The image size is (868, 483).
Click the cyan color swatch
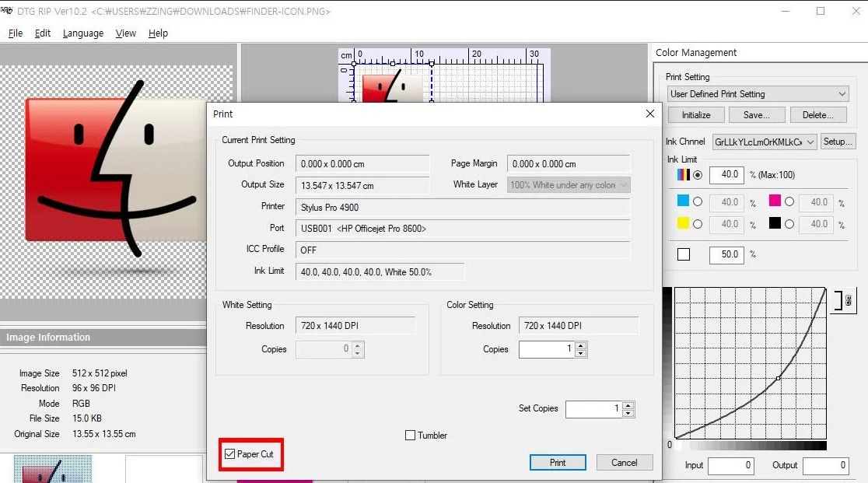tap(683, 201)
